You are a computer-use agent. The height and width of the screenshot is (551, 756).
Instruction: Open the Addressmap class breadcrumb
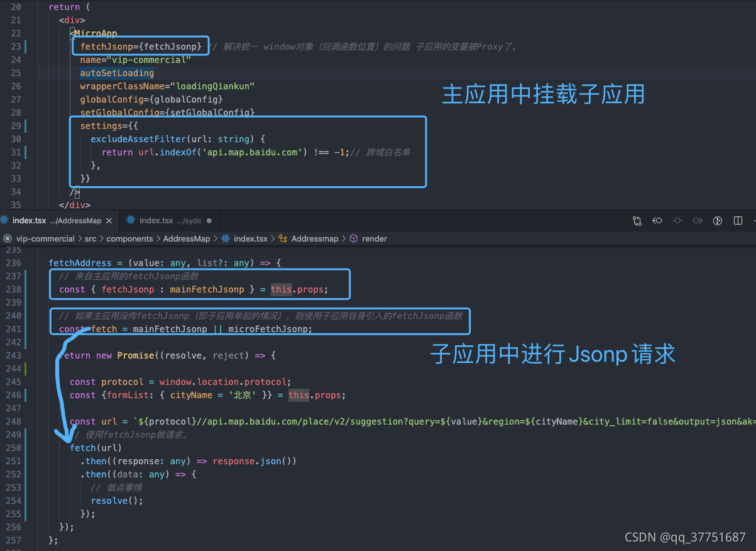click(x=314, y=239)
